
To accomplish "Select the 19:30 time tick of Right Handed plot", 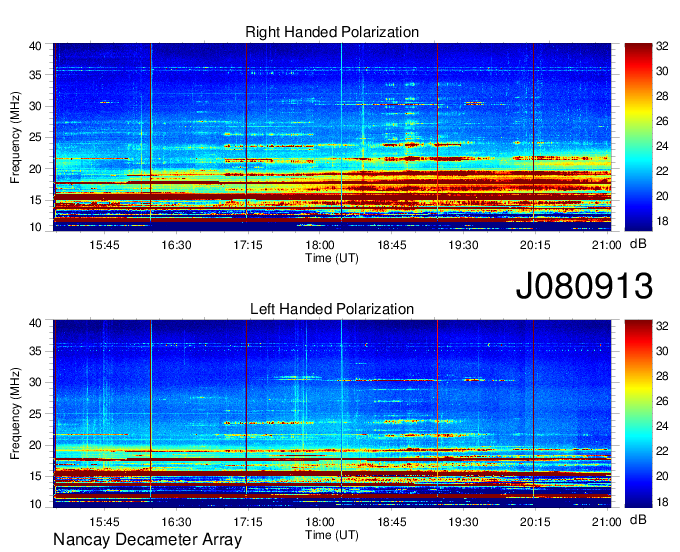I will (x=463, y=245).
